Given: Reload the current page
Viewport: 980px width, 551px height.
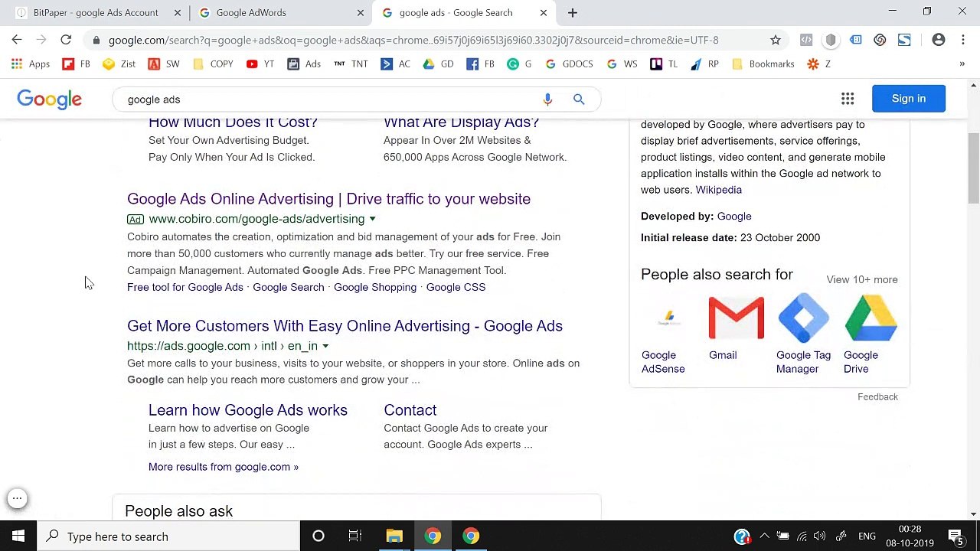Looking at the screenshot, I should [x=66, y=40].
